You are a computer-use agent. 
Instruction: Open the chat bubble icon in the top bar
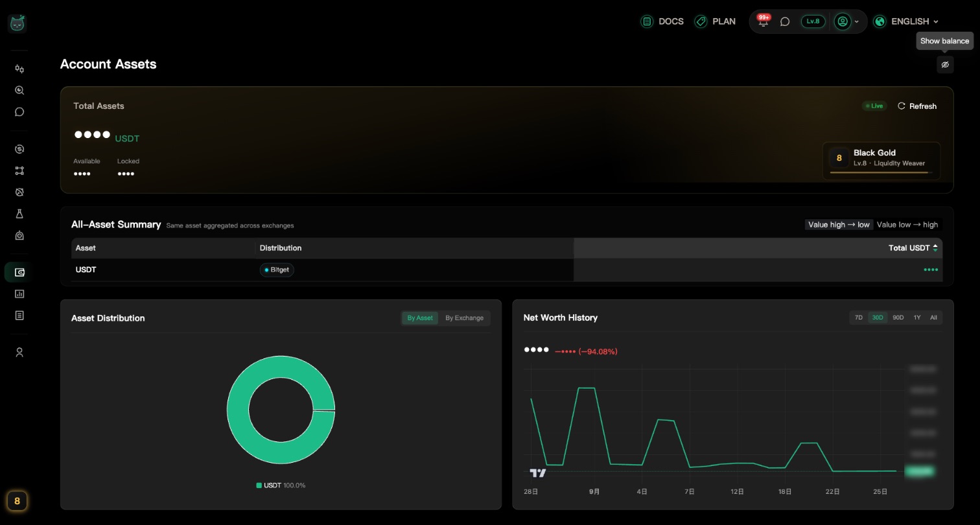tap(785, 21)
